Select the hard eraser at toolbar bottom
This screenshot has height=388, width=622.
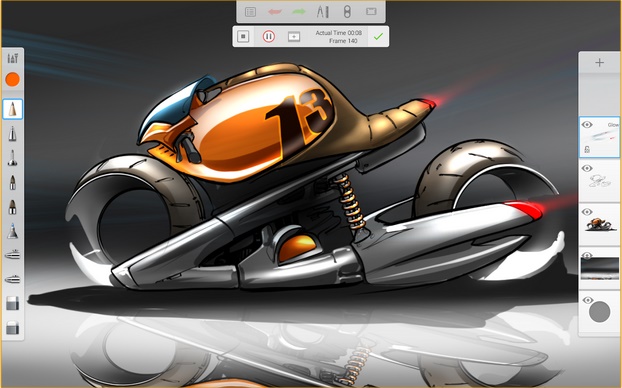tap(13, 328)
